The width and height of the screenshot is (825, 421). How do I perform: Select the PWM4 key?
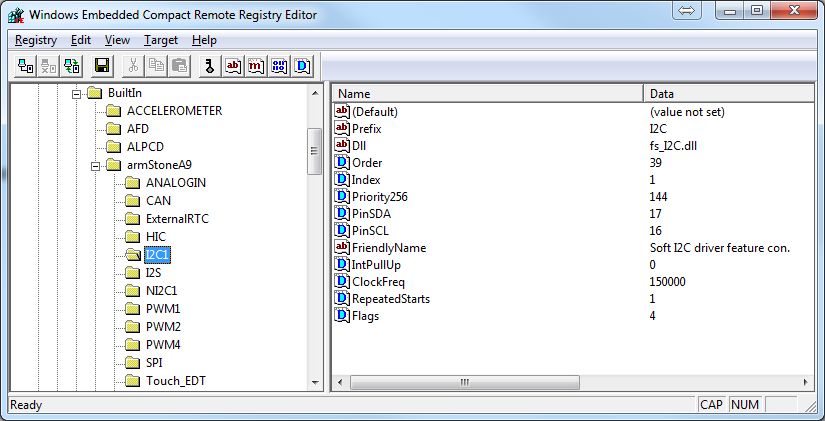click(x=163, y=345)
